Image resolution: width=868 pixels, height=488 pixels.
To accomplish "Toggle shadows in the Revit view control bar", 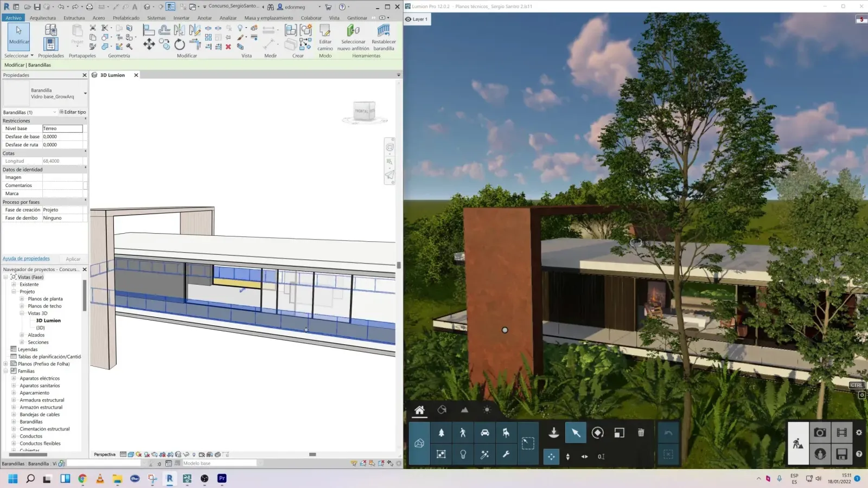I will point(146,454).
